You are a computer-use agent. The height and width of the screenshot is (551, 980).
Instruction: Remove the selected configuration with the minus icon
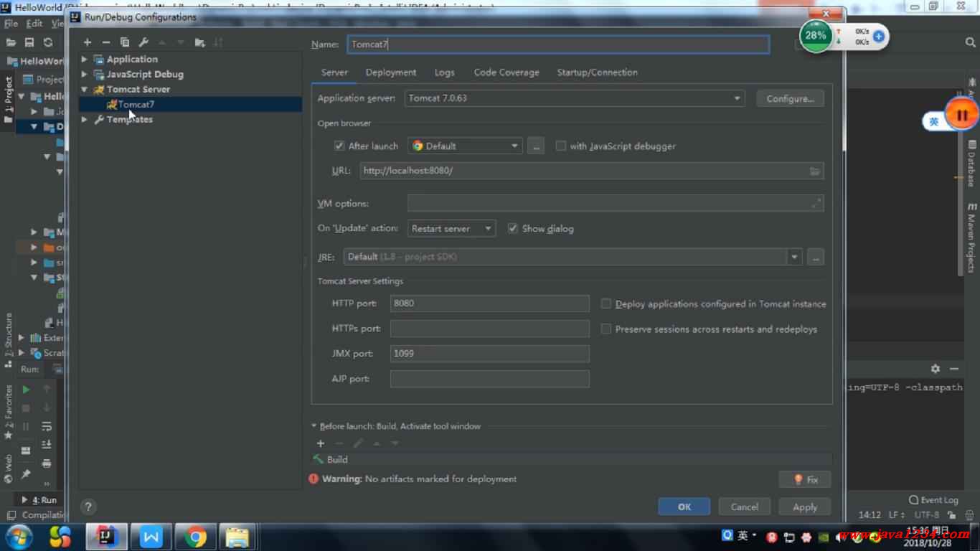click(105, 42)
